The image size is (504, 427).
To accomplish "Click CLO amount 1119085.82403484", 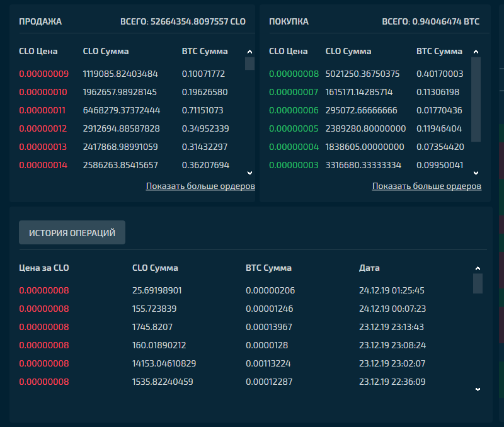I will pyautogui.click(x=120, y=74).
